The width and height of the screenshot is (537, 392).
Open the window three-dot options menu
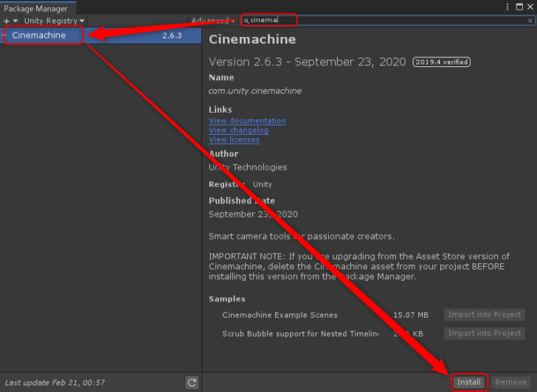pyautogui.click(x=507, y=7)
